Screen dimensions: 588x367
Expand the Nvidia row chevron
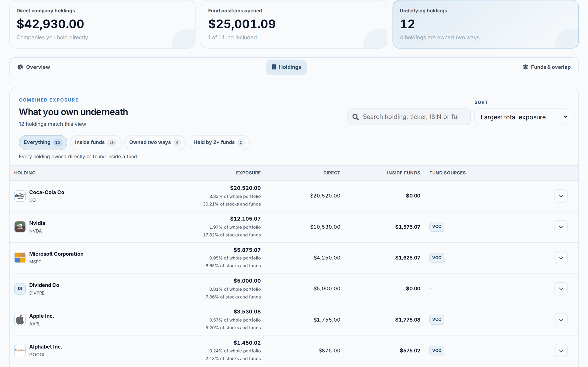561,227
